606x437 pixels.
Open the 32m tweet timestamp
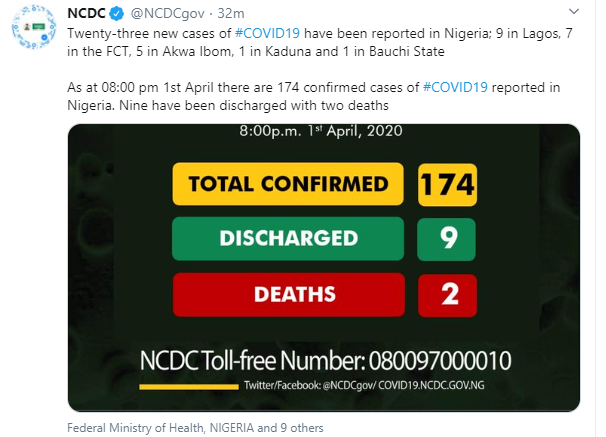(231, 14)
